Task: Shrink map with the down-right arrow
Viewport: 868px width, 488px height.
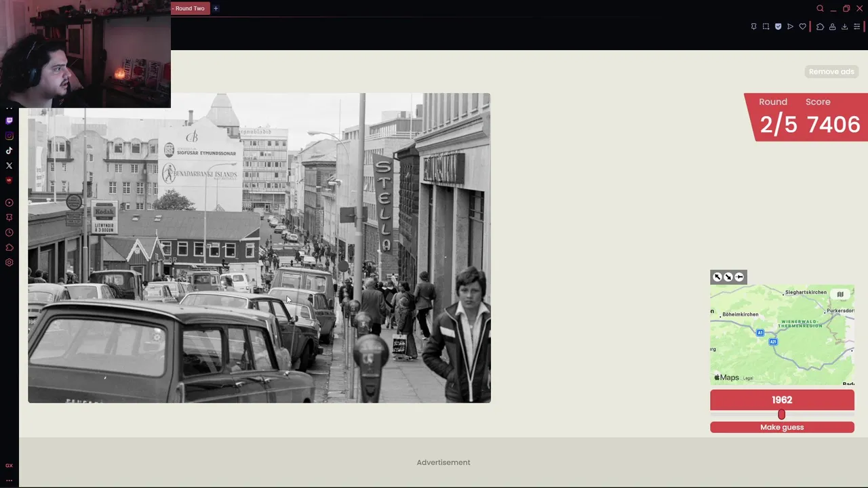Action: coord(728,277)
